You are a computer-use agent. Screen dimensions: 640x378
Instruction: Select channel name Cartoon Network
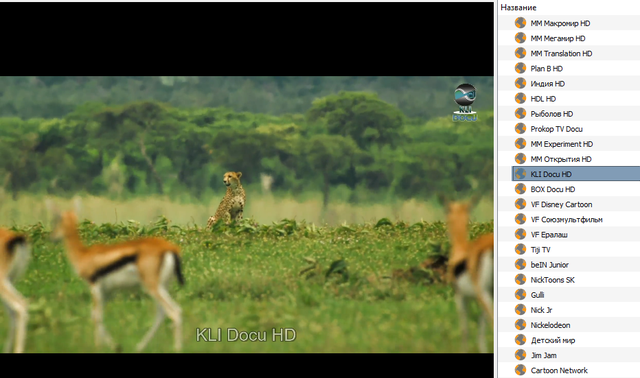559,371
